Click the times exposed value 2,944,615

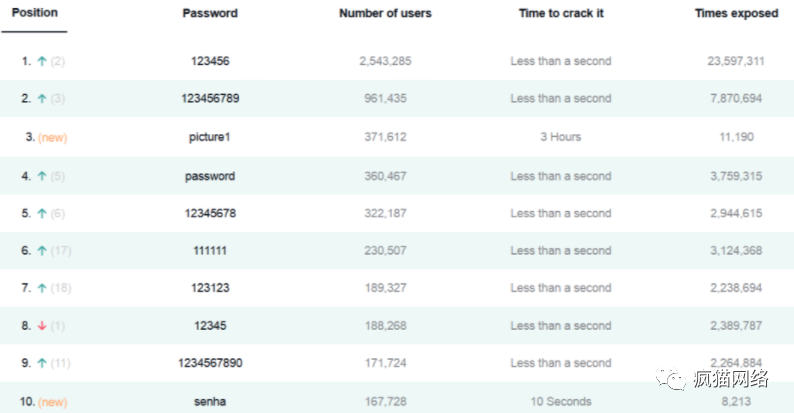pos(736,213)
